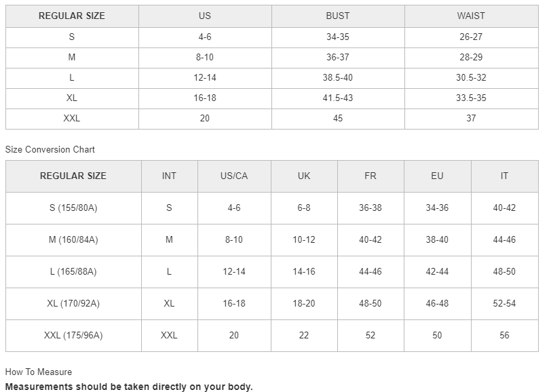
Task: Select the IT column header
Action: pos(504,176)
